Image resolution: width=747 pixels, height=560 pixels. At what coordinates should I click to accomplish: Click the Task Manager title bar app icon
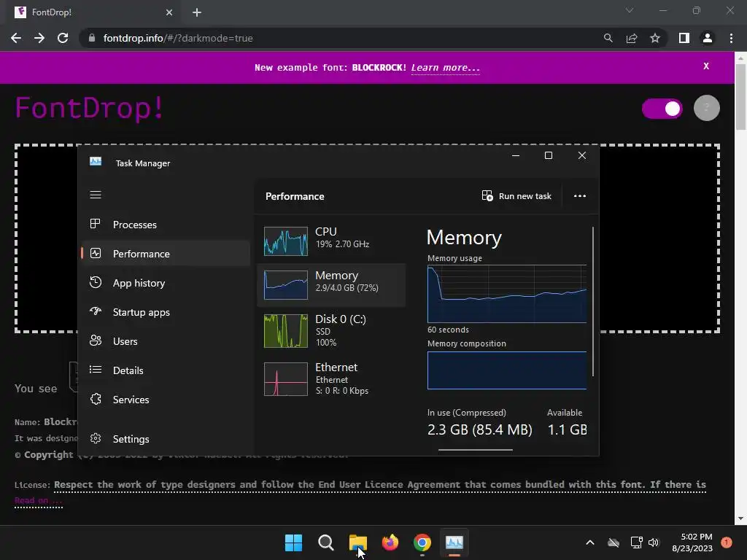(x=96, y=162)
